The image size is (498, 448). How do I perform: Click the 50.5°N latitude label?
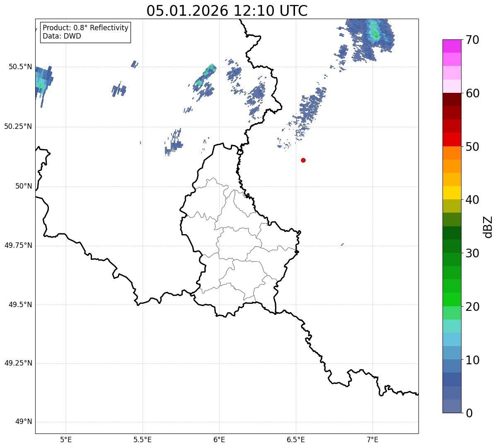tap(20, 67)
